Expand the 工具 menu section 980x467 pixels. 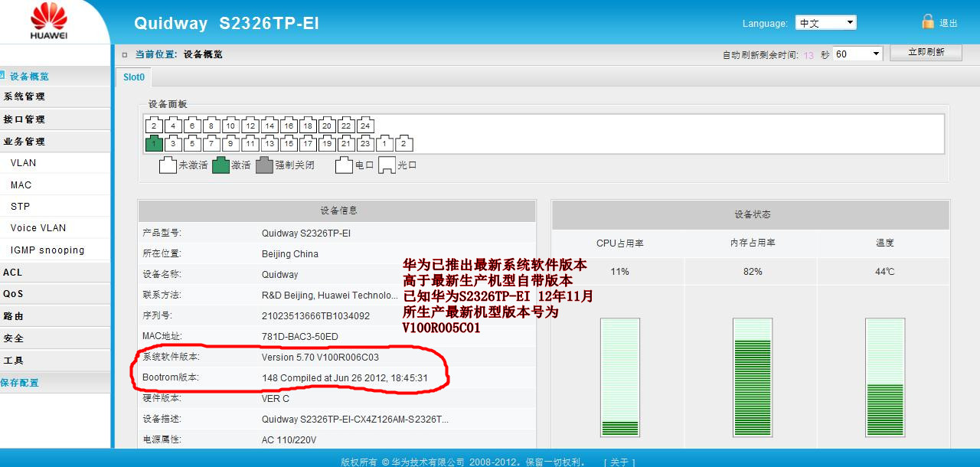point(55,361)
